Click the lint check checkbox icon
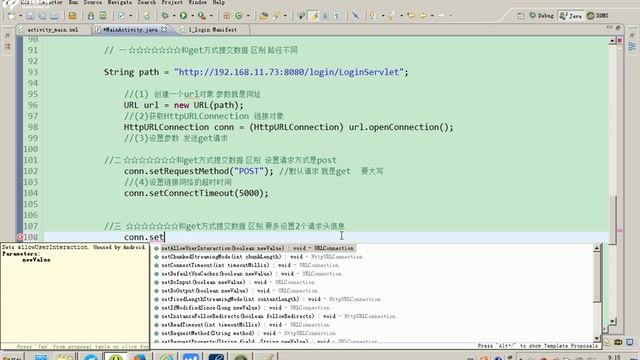Image resolution: width=640 pixels, height=360 pixels. point(122,16)
